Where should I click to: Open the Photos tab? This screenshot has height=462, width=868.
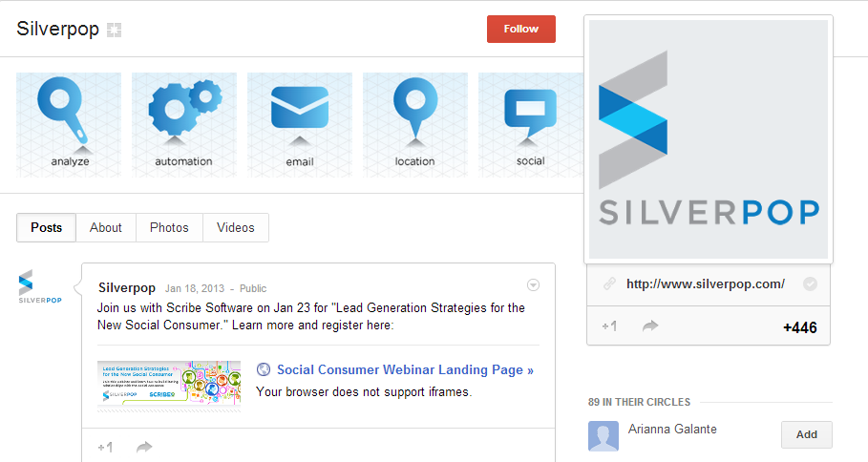[x=169, y=227]
